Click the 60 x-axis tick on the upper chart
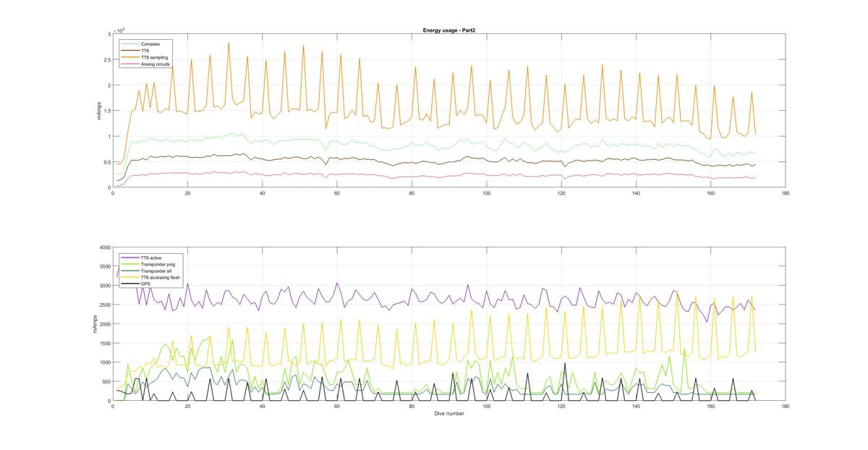 tap(337, 193)
